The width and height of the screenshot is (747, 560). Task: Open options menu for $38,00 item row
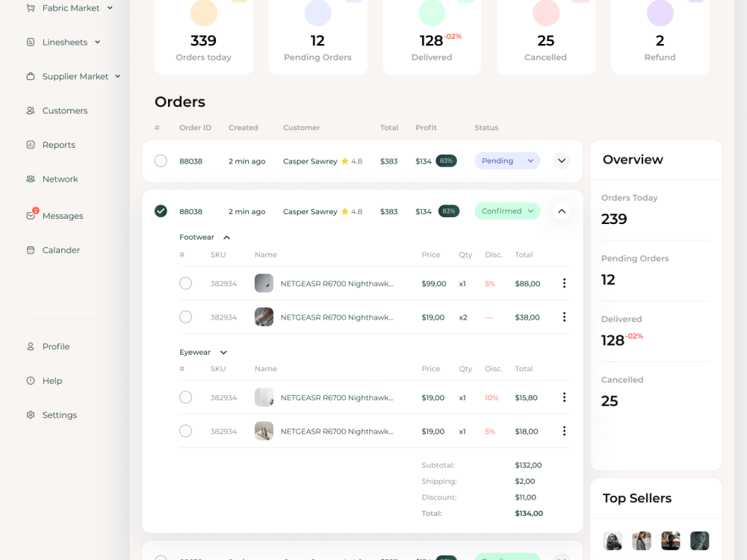coord(564,317)
